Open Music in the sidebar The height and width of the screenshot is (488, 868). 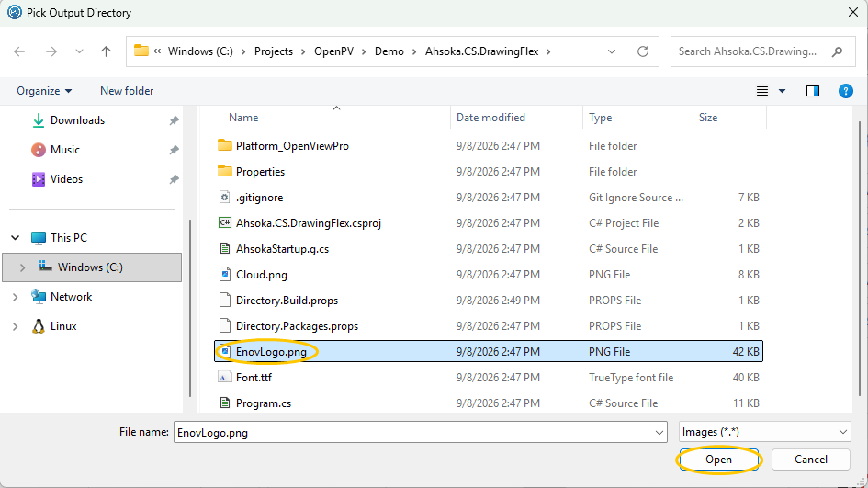pyautogui.click(x=65, y=150)
